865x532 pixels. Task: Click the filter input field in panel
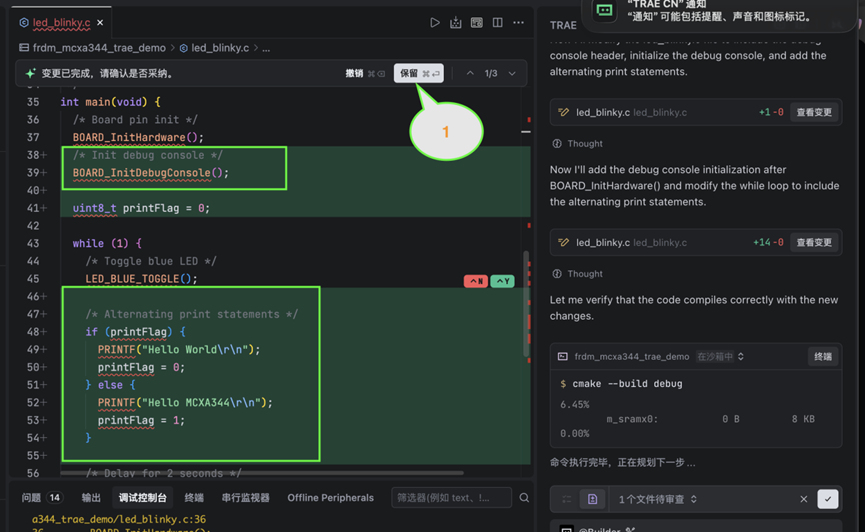point(451,498)
